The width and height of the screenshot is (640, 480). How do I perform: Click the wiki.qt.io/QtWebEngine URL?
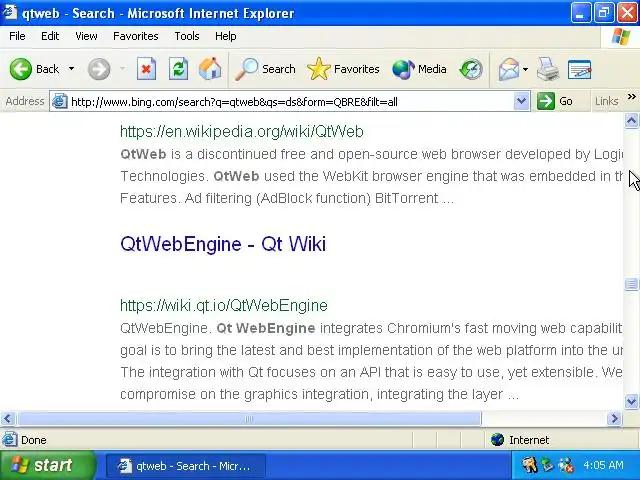point(224,305)
